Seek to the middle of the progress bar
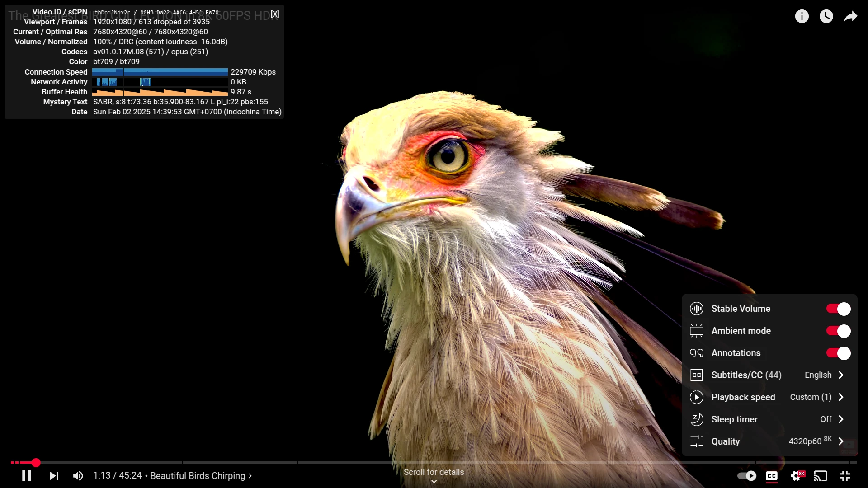The height and width of the screenshot is (488, 868). click(434, 463)
